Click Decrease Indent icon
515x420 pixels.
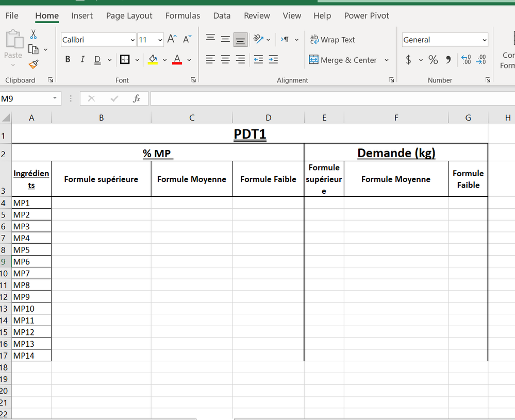point(258,59)
